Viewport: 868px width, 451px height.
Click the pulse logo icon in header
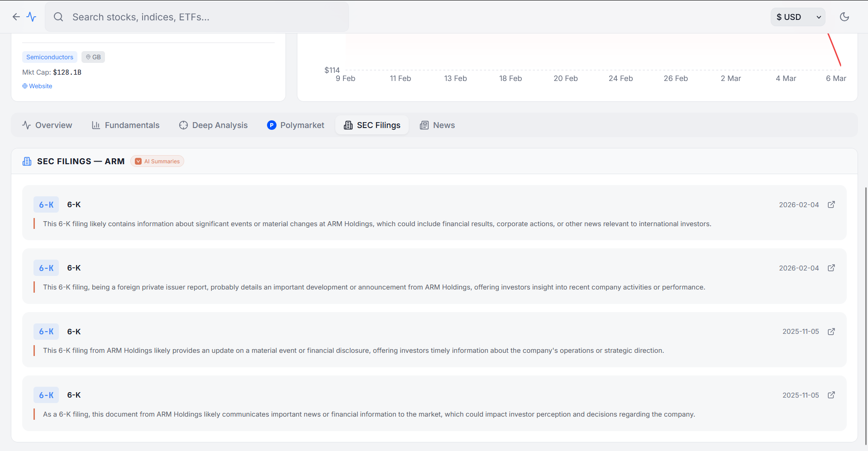click(31, 17)
